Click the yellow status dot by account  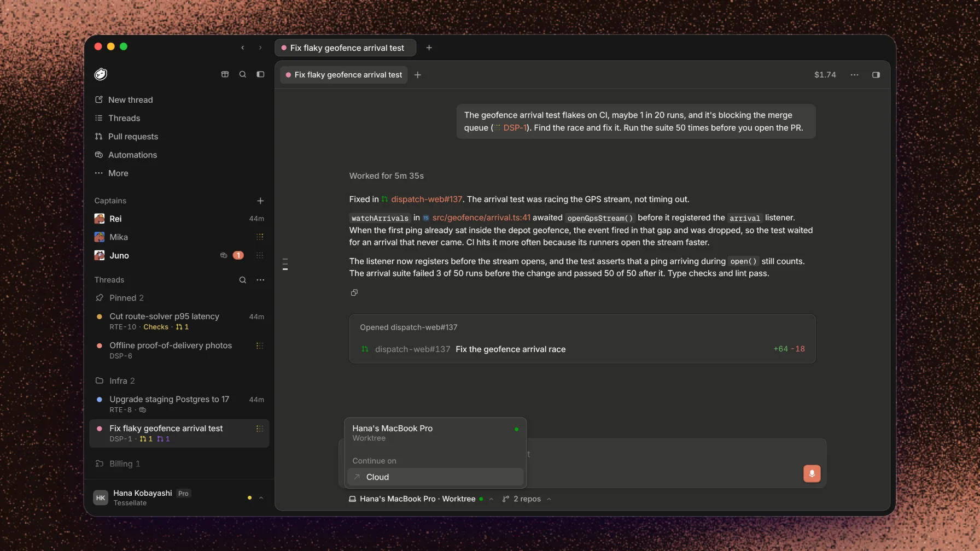[249, 498]
